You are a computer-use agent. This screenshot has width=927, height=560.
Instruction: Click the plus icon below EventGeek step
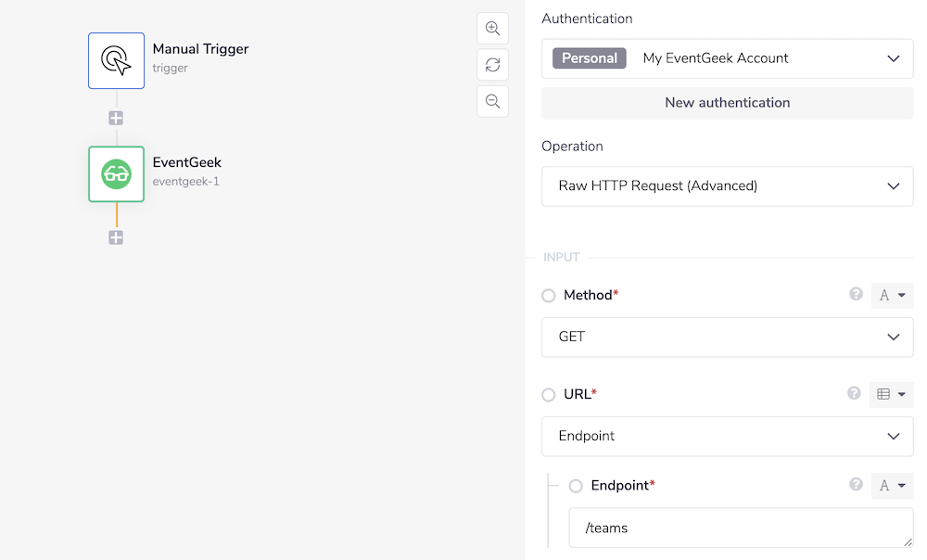point(116,236)
